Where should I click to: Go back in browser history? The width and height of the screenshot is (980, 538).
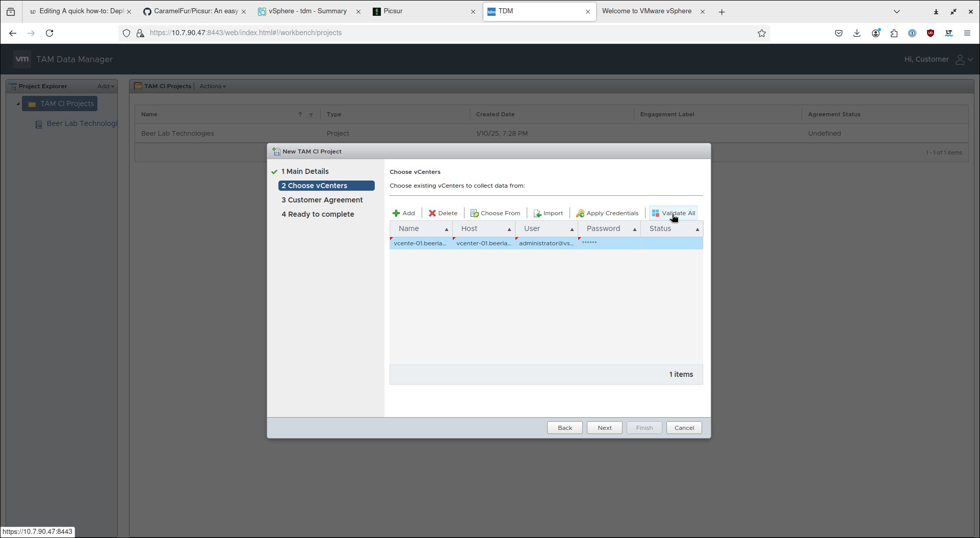(x=13, y=33)
